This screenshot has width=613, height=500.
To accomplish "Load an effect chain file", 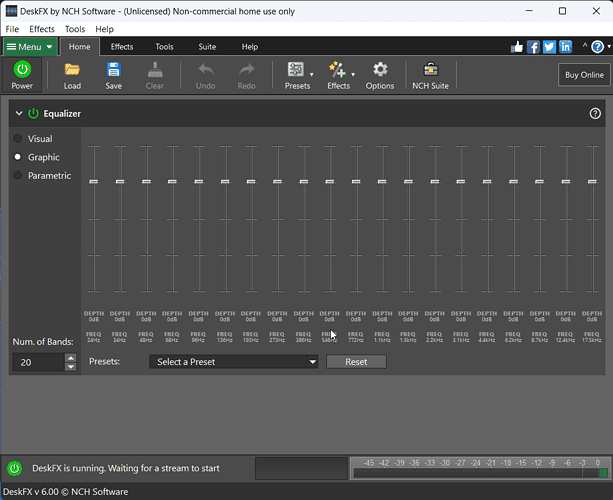I will coord(72,75).
